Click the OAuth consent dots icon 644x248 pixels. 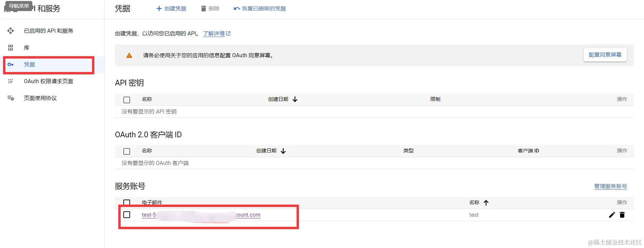pyautogui.click(x=10, y=81)
